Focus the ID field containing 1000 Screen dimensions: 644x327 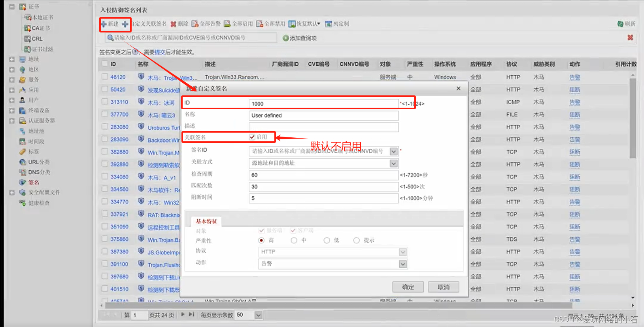[x=324, y=104]
